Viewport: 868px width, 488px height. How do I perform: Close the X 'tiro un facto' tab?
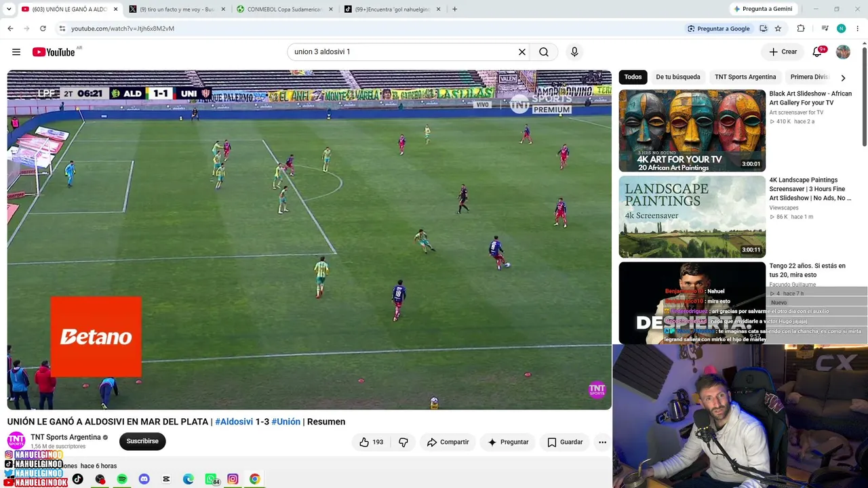click(223, 9)
